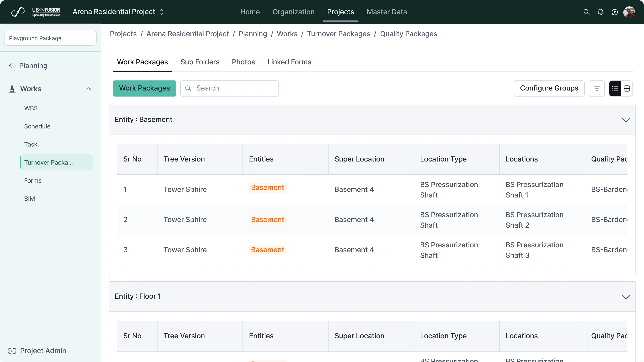Switch to list view toggle

(x=615, y=88)
